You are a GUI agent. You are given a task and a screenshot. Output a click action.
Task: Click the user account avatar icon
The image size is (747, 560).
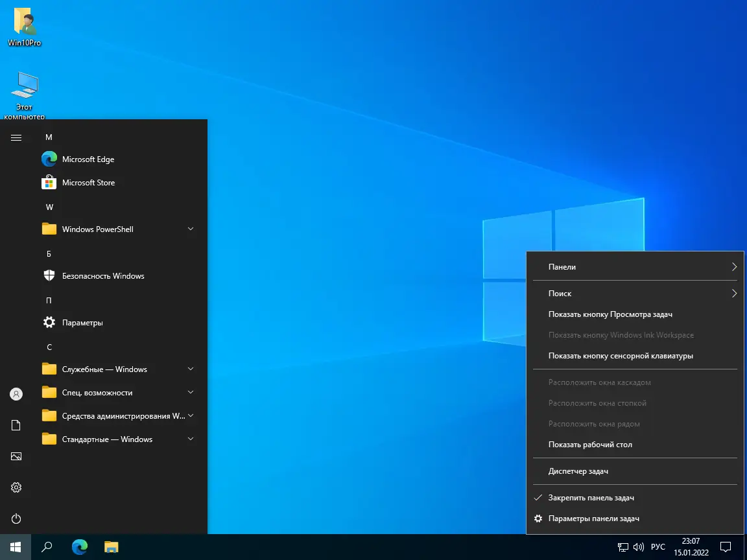16,394
